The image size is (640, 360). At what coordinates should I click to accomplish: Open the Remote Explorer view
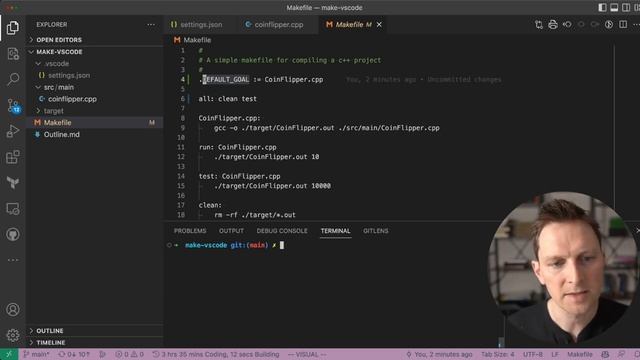(13, 209)
